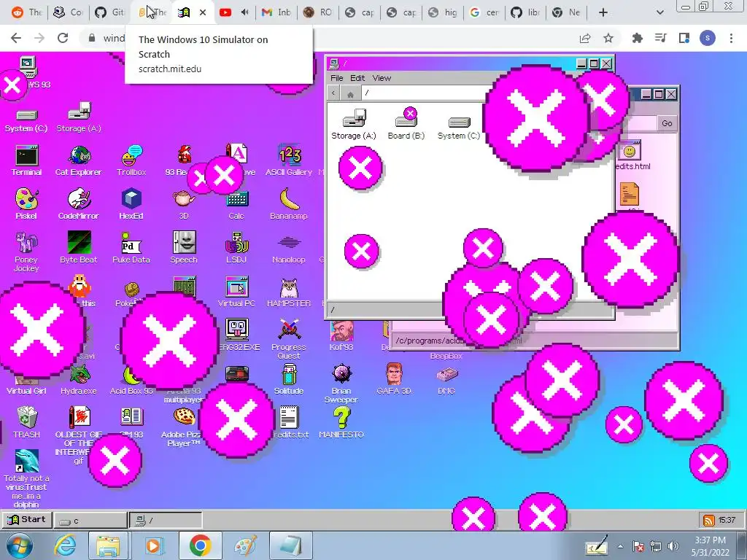Open the Brian Sweeper icon
This screenshot has width=747, height=560.
[341, 384]
